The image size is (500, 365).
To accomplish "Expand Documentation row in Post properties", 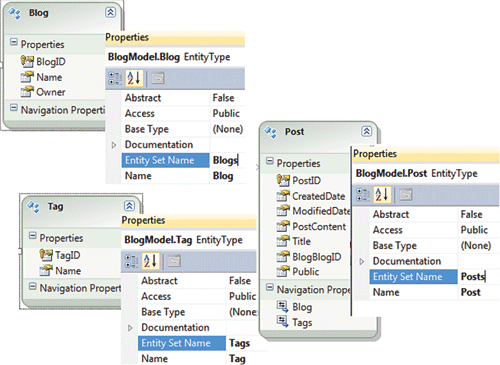I will click(x=362, y=262).
